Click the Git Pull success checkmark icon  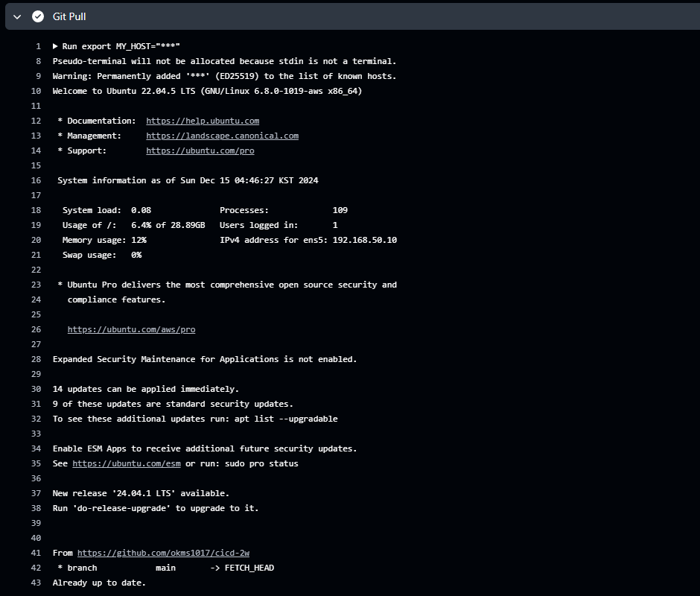tap(38, 16)
